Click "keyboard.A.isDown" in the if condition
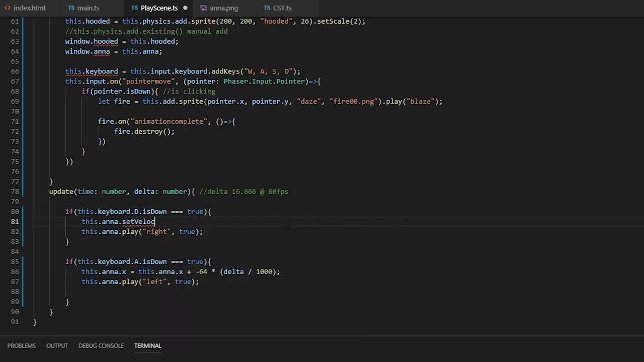Image resolution: width=644 pixels, height=362 pixels. pyautogui.click(x=132, y=262)
